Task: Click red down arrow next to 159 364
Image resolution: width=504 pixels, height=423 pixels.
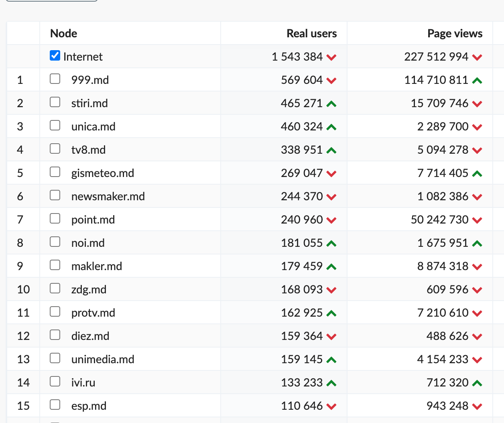Action: (x=331, y=337)
